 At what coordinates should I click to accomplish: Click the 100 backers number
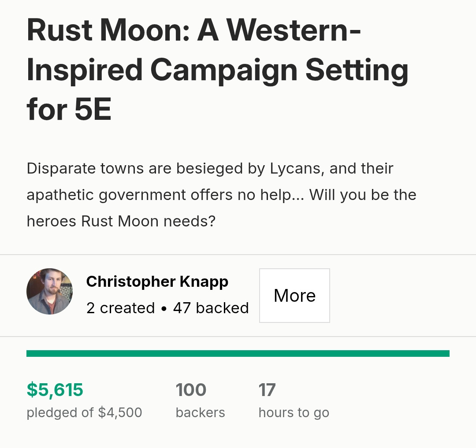[191, 390]
